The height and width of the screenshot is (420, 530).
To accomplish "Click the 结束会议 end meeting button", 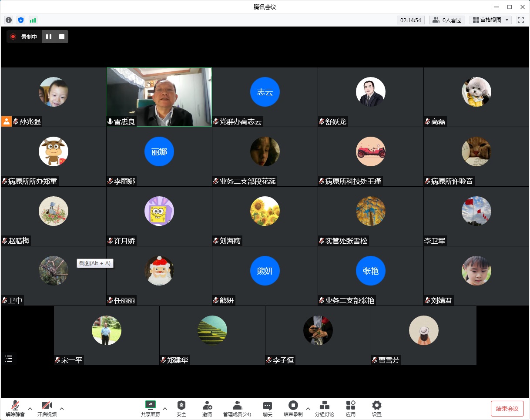I will (507, 409).
